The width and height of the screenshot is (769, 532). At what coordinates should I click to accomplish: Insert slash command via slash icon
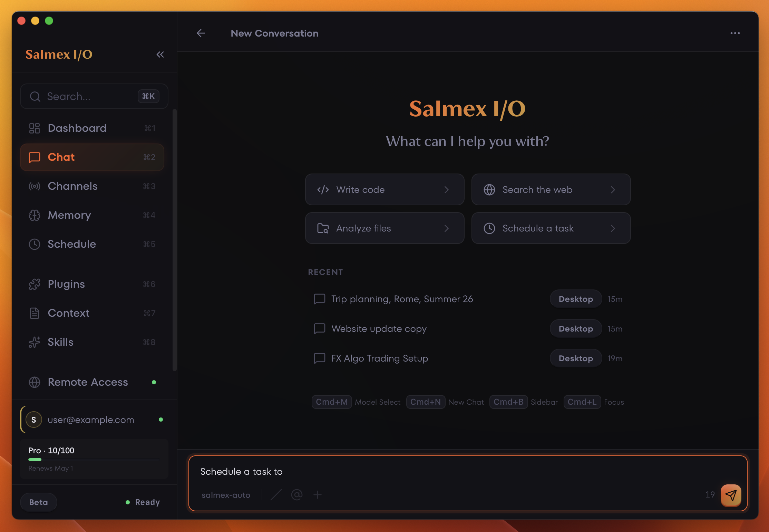pyautogui.click(x=276, y=495)
